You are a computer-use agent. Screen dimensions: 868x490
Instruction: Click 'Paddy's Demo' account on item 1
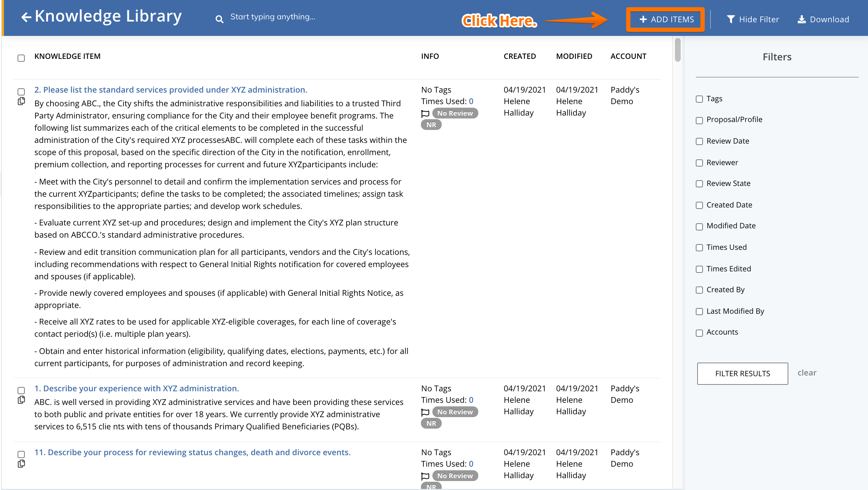point(625,394)
